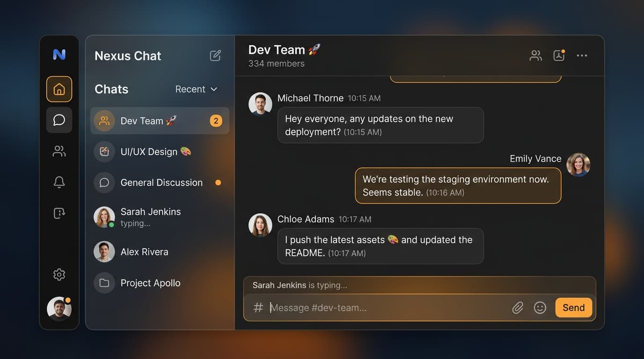Click the Message #dev-team input field

point(388,308)
